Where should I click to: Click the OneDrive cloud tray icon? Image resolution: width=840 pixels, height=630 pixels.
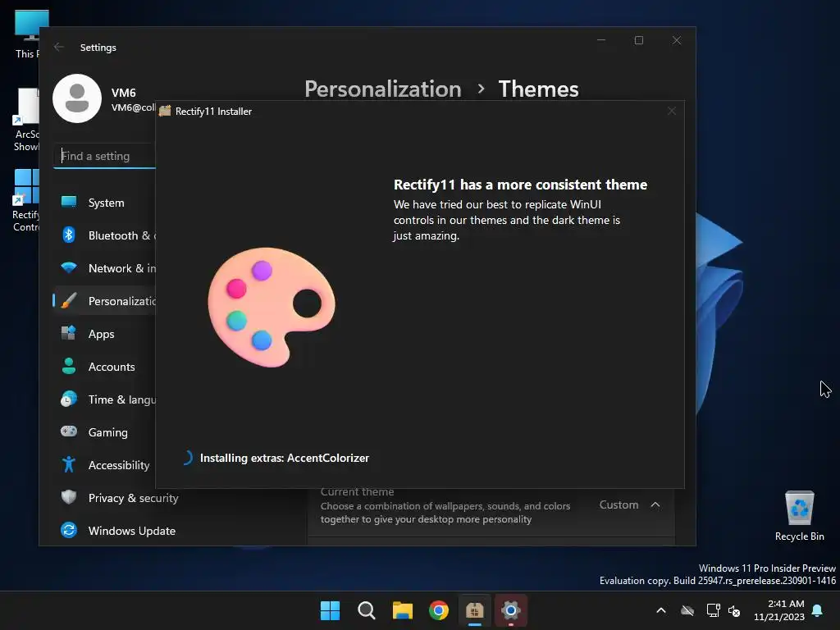(x=687, y=610)
